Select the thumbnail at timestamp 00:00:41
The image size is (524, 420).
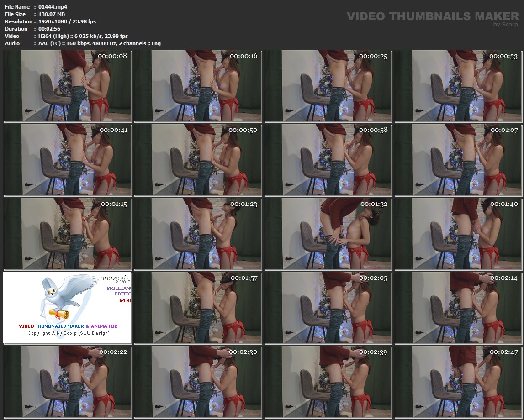tap(68, 160)
